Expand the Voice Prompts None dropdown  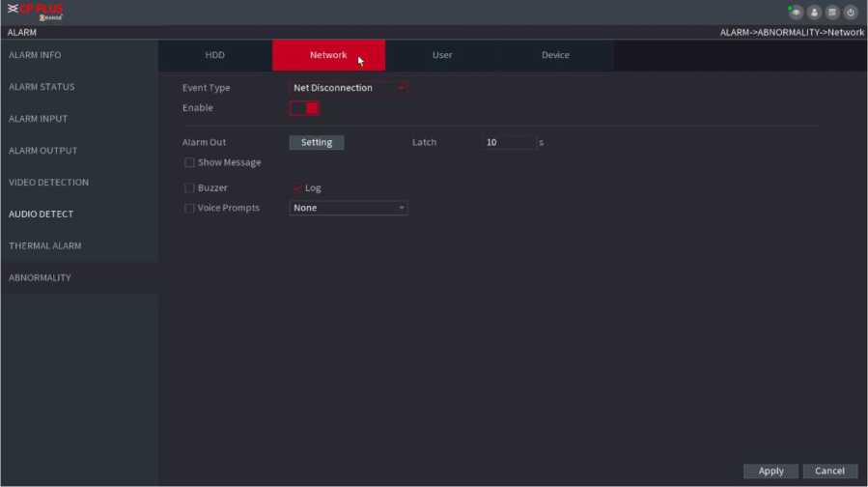coord(348,208)
